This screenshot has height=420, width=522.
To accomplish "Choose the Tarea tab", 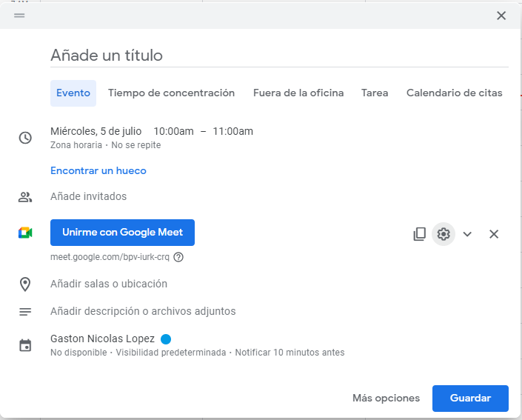I will point(375,93).
